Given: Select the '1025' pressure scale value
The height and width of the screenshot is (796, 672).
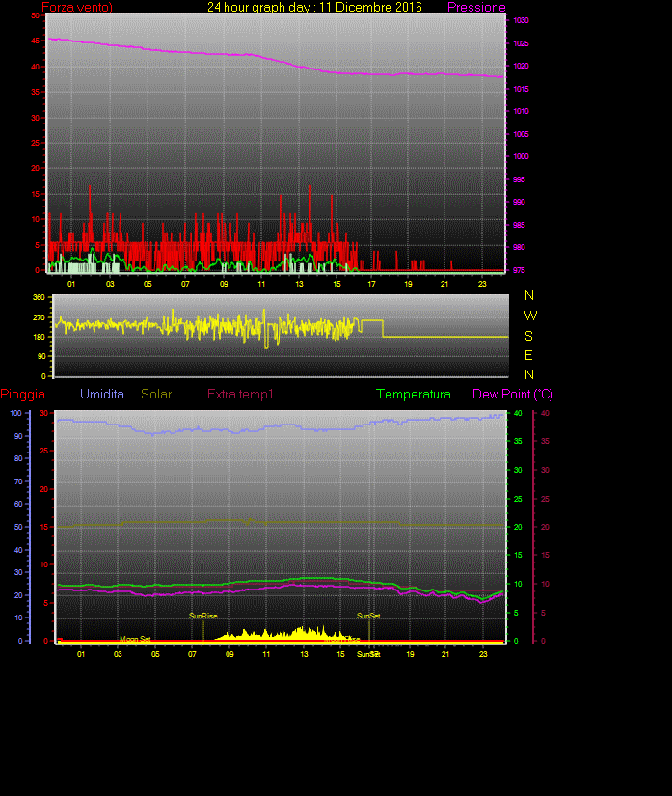Looking at the screenshot, I should [521, 43].
